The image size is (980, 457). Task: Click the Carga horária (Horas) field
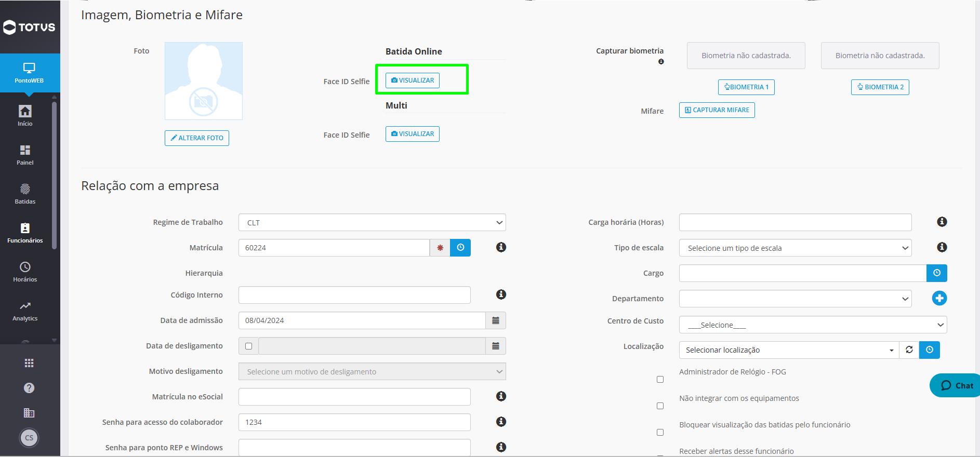pyautogui.click(x=795, y=222)
